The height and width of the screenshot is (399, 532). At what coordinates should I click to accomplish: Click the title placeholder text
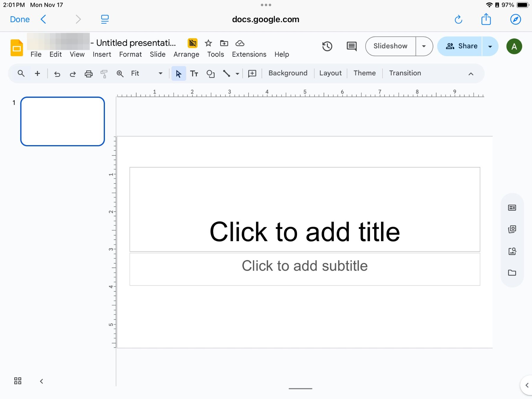[x=305, y=232]
